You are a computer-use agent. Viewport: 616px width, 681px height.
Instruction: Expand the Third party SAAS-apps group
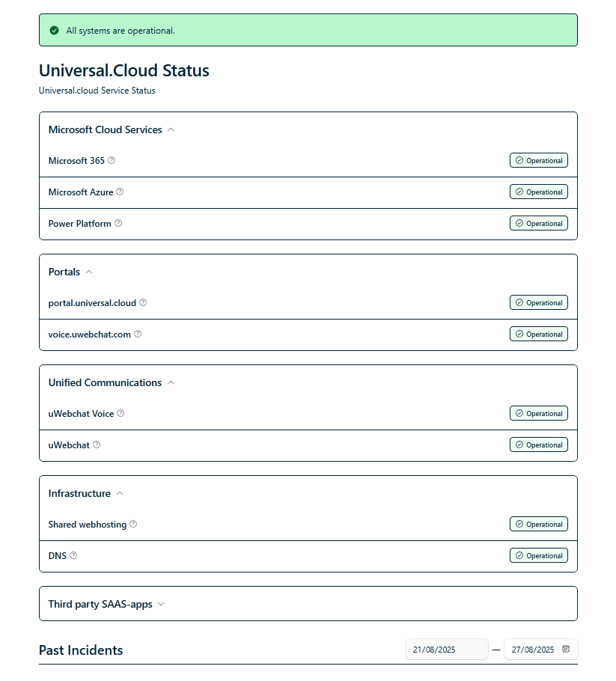coord(161,604)
